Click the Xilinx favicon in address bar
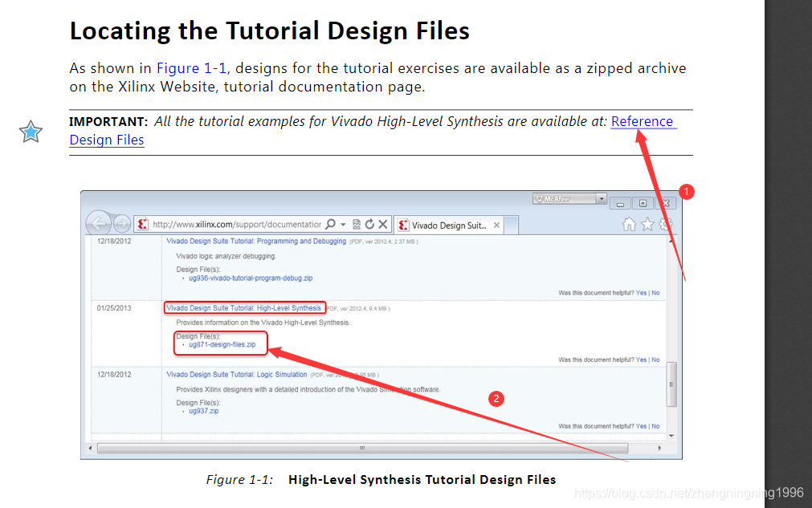The width and height of the screenshot is (812, 508). (142, 224)
